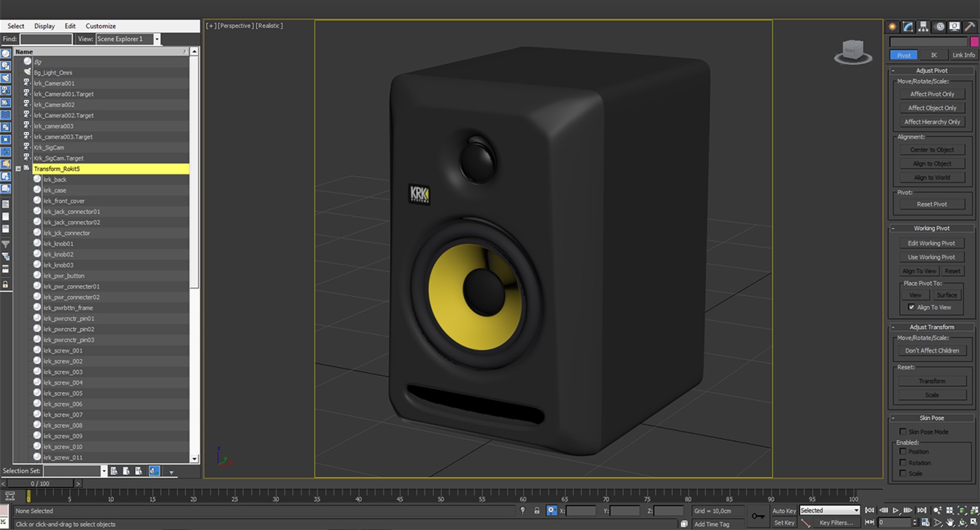980x530 pixels.
Task: Open the Selected key filter dropdown
Action: tap(856, 510)
